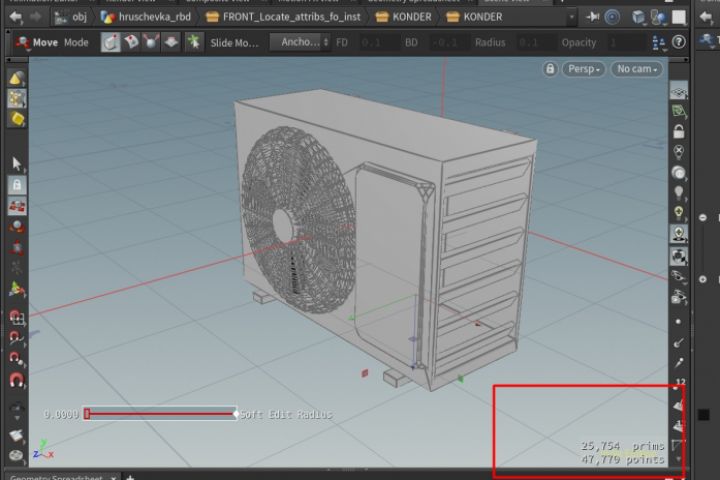This screenshot has width=720, height=480.
Task: Click the top yellow object icon in left toolbar
Action: click(17, 78)
